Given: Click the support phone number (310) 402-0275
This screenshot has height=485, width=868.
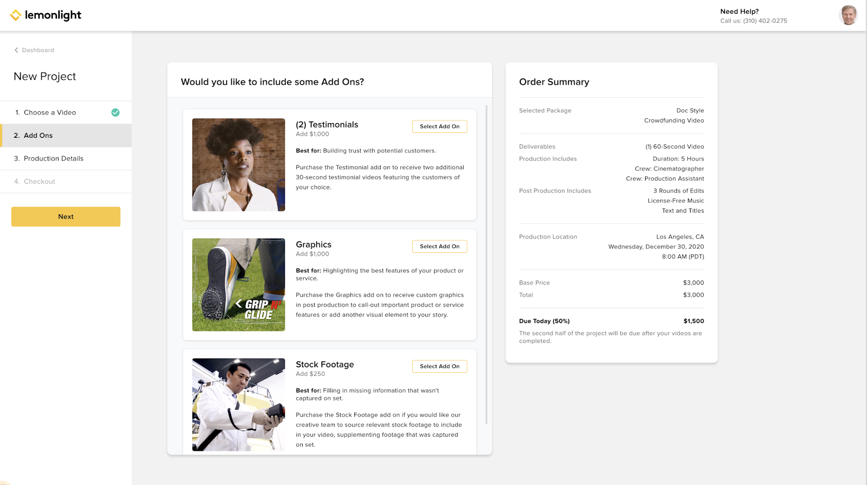Looking at the screenshot, I should (765, 21).
